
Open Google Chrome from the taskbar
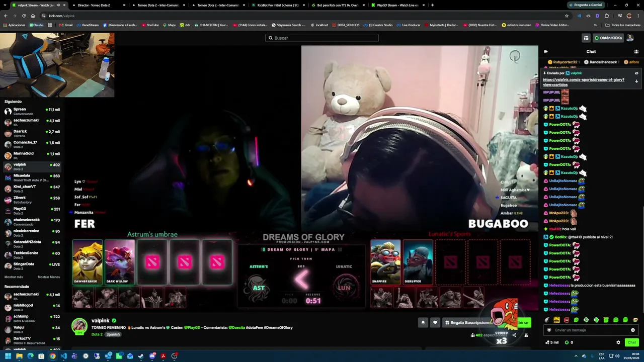click(x=52, y=356)
